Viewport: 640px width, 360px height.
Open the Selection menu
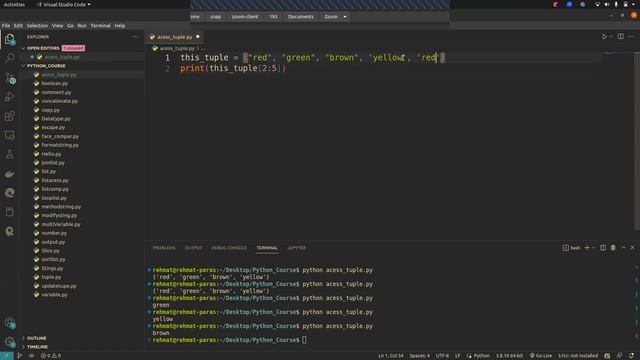coord(37,26)
